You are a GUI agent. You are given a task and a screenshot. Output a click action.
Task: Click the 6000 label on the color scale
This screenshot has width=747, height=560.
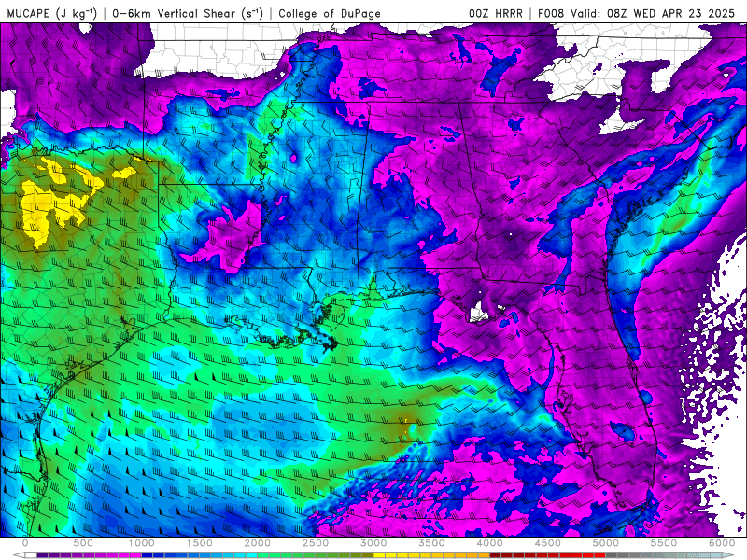click(722, 543)
